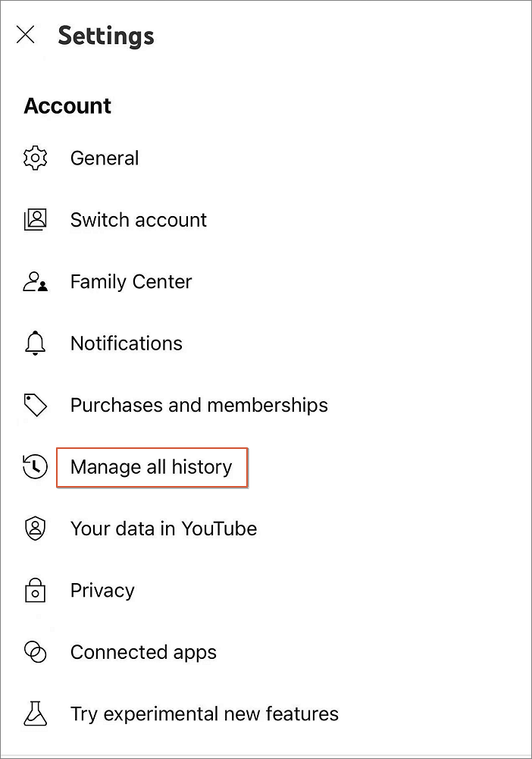Select the Purchases and memberships tag icon

pyautogui.click(x=35, y=405)
